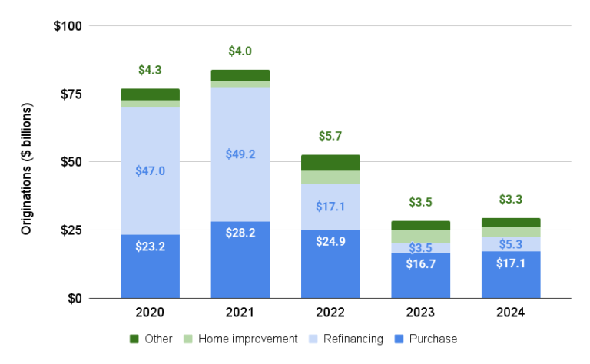Click the 2024 Refinancing segment labeled $5.3
Viewport: 590px width, 364px height.
pos(511,244)
